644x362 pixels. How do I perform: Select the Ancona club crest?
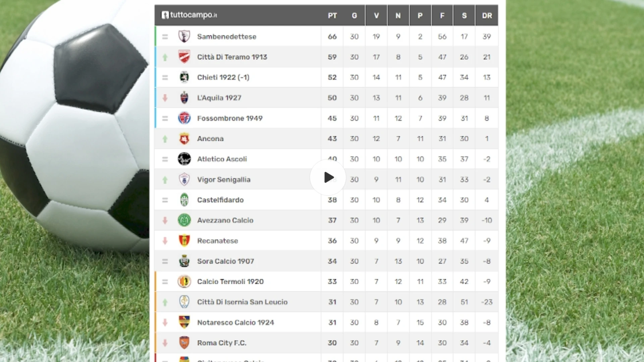click(184, 138)
